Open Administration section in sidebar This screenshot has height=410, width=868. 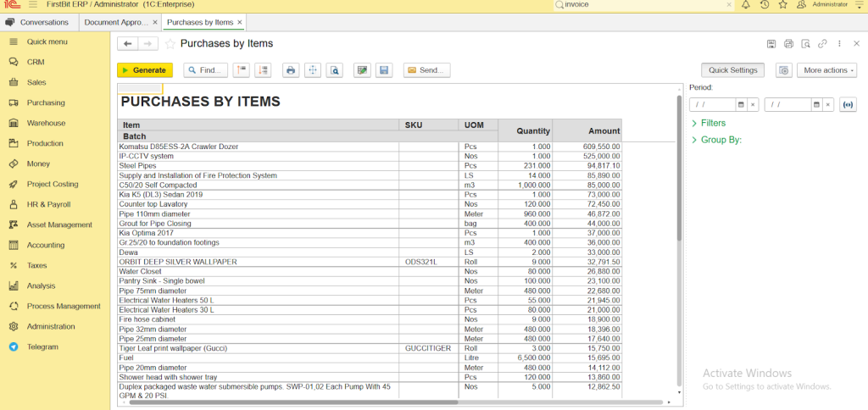click(x=50, y=326)
